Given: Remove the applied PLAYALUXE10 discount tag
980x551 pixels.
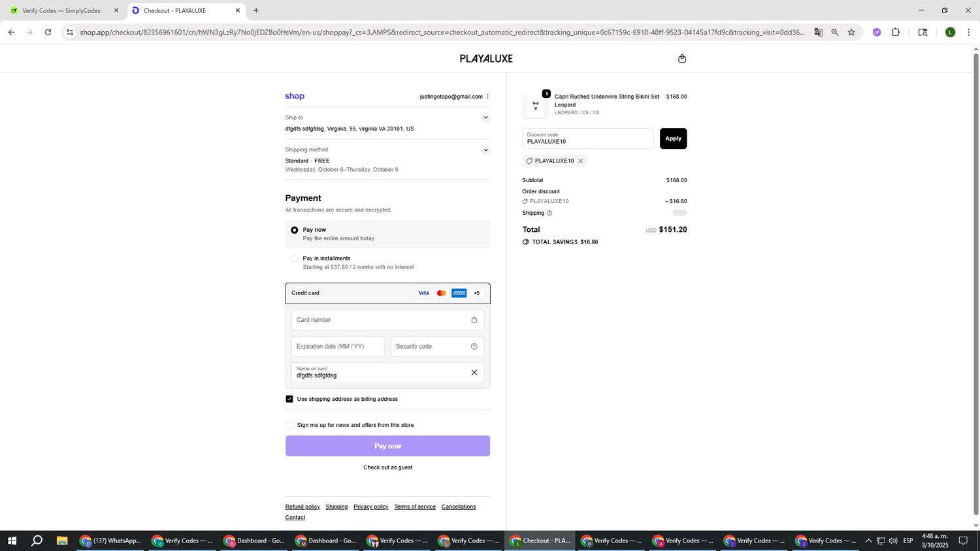Looking at the screenshot, I should 580,161.
